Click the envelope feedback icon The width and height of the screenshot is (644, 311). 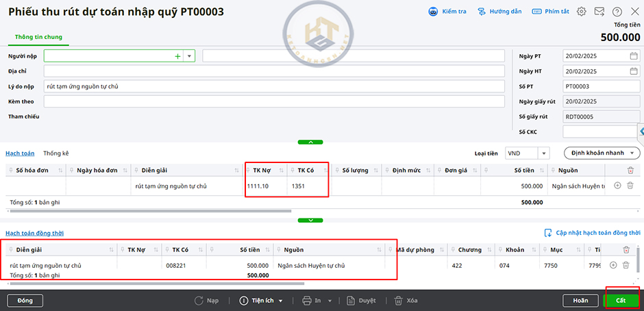pyautogui.click(x=599, y=12)
